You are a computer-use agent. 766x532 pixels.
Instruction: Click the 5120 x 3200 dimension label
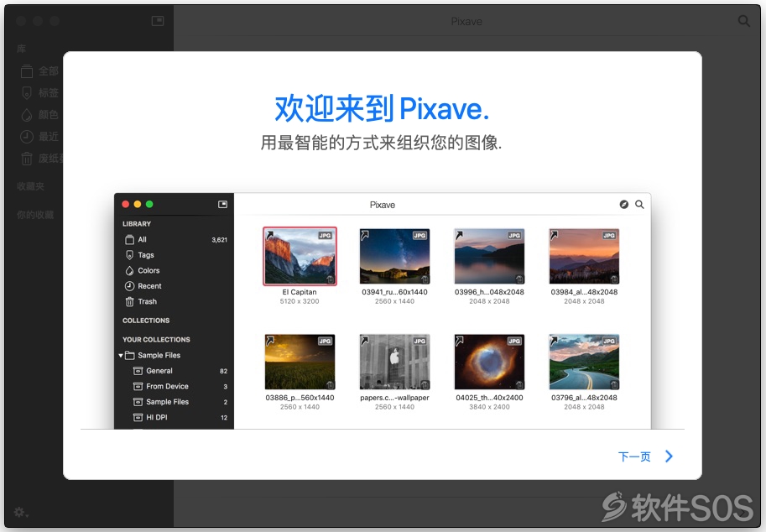300,301
